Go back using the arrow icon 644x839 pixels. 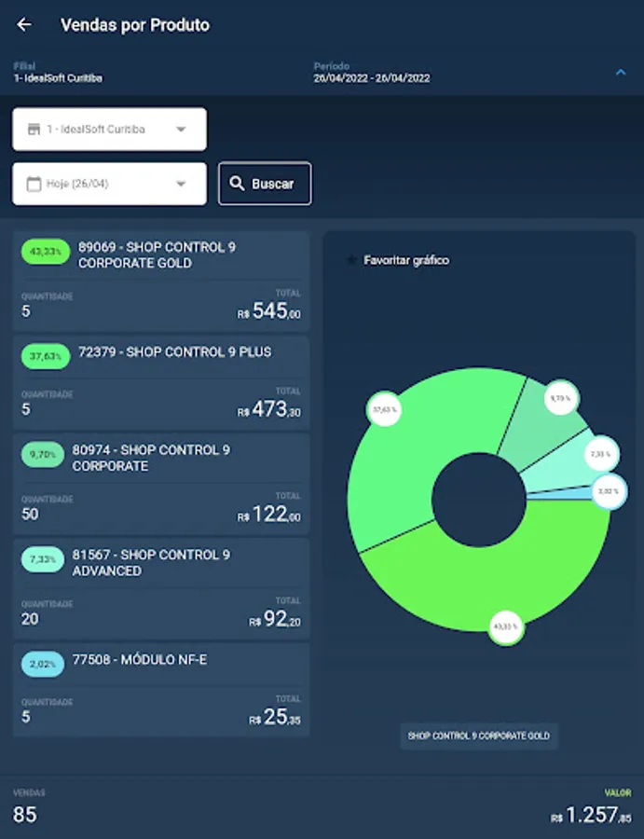[24, 24]
